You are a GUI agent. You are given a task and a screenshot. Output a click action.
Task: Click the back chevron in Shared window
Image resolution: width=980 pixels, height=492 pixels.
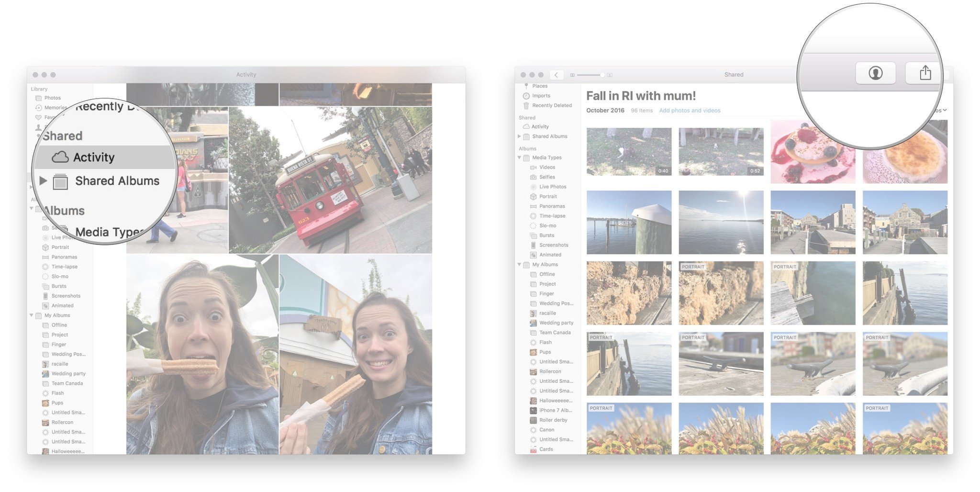(x=556, y=75)
